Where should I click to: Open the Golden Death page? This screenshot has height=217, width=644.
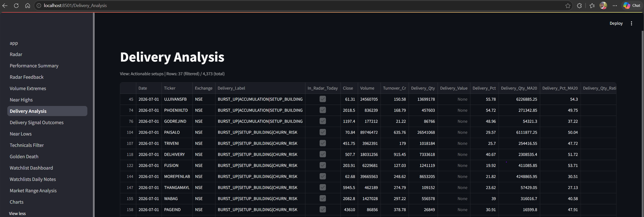coord(47,157)
